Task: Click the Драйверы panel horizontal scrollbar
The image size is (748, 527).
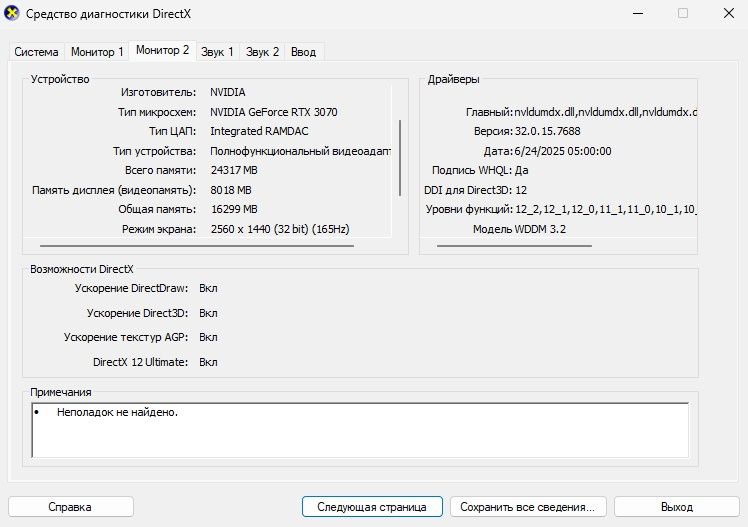Action: point(514,246)
